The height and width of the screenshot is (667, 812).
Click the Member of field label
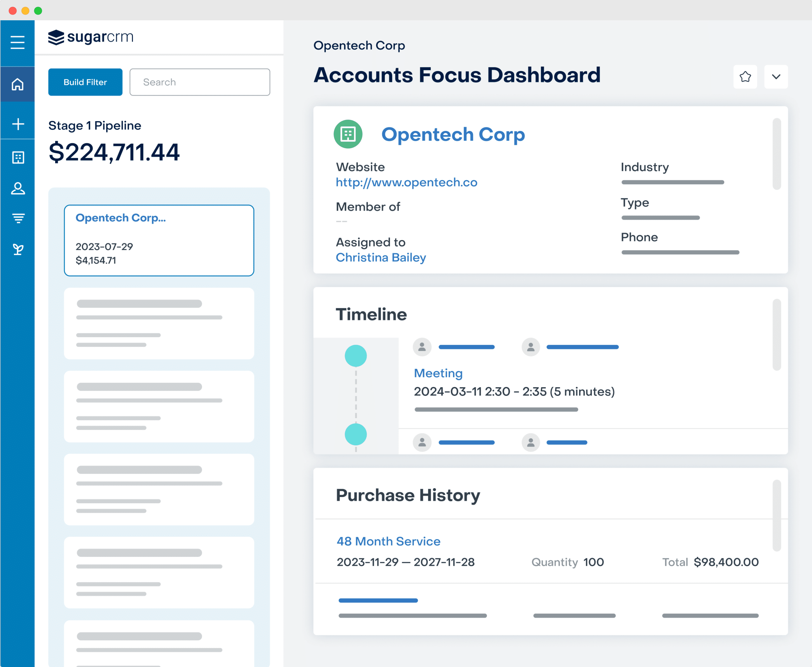pos(368,207)
